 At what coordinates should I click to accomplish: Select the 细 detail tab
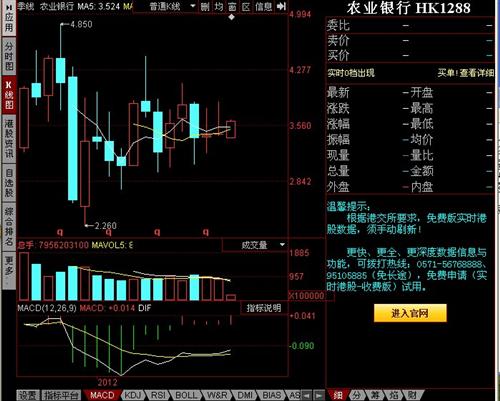pos(338,395)
